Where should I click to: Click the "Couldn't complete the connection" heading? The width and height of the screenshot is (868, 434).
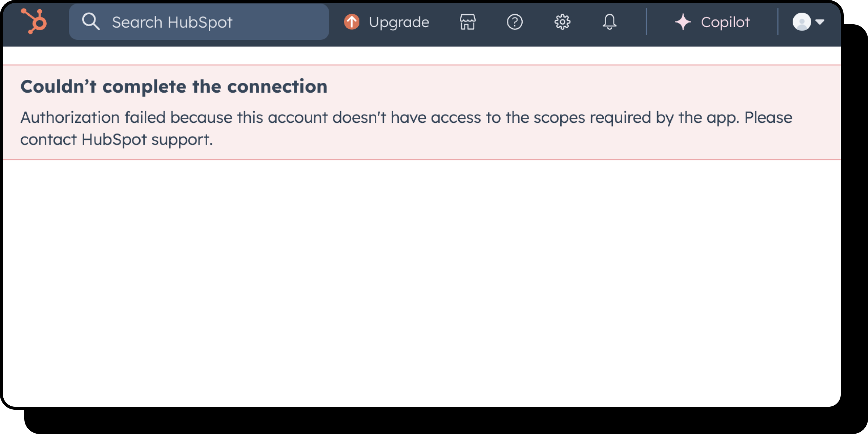click(x=174, y=87)
